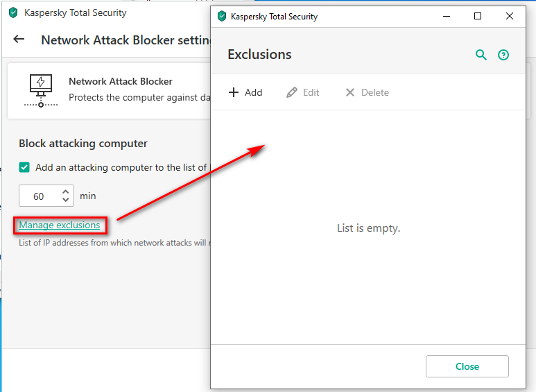
Task: Maximize the Exclusions window
Action: (x=478, y=16)
